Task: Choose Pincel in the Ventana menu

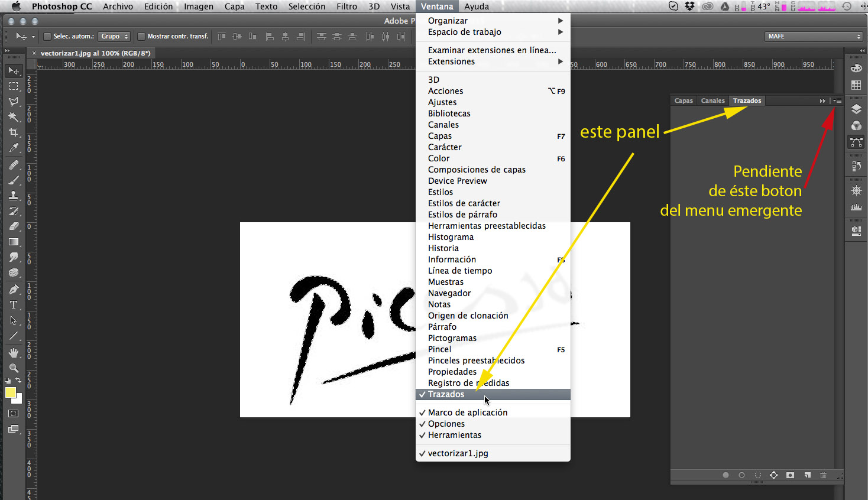Action: [493, 349]
